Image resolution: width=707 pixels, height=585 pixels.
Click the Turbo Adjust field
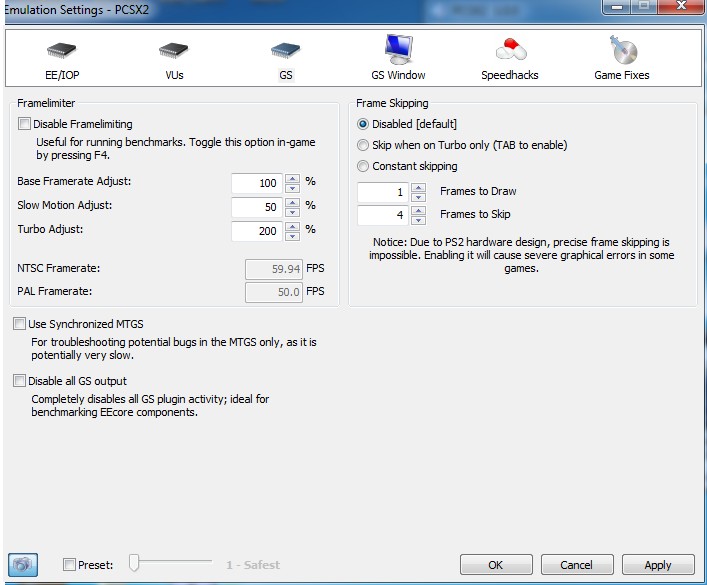[257, 231]
